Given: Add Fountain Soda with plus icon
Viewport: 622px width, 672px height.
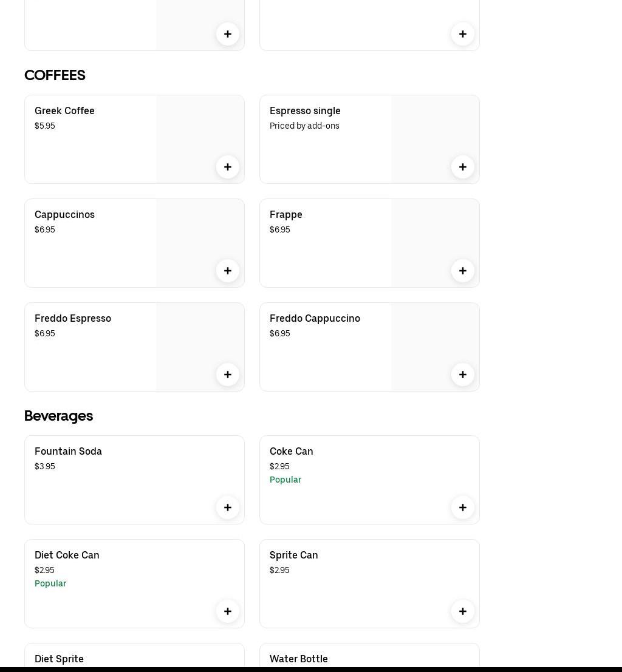Looking at the screenshot, I should [x=228, y=507].
